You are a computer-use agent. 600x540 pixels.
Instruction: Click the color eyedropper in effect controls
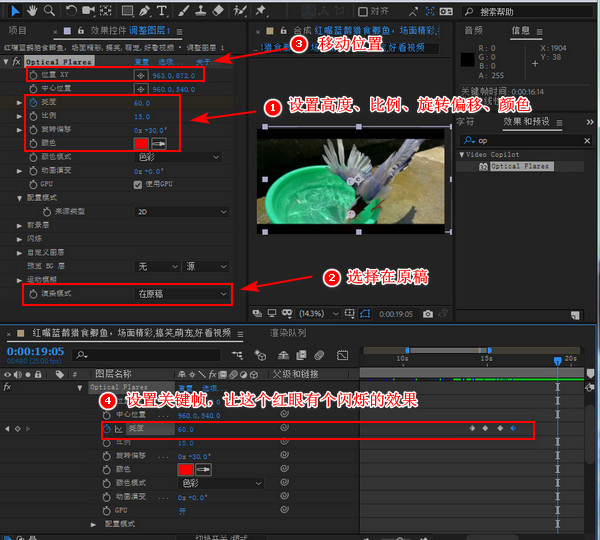159,144
